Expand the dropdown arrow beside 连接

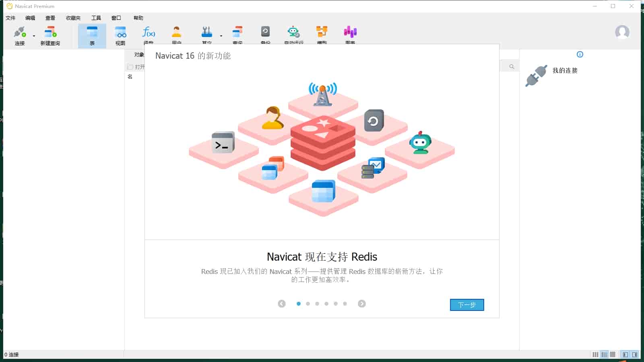34,36
